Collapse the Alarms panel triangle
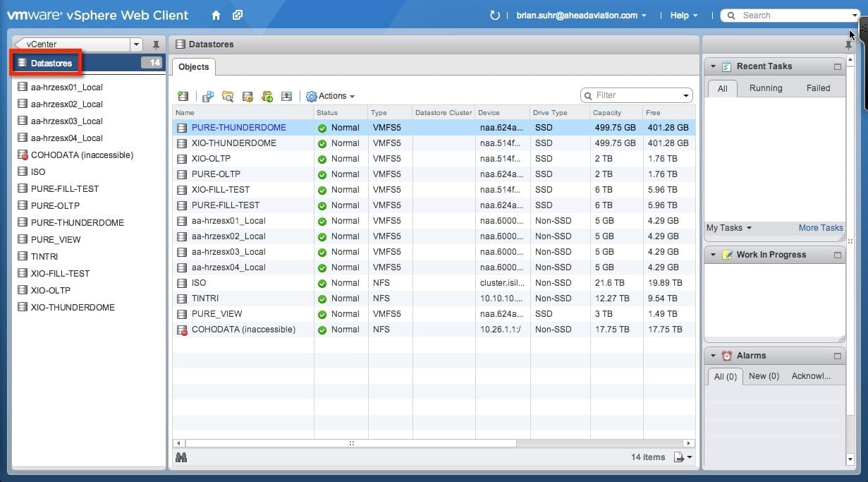Image resolution: width=868 pixels, height=482 pixels. (713, 356)
